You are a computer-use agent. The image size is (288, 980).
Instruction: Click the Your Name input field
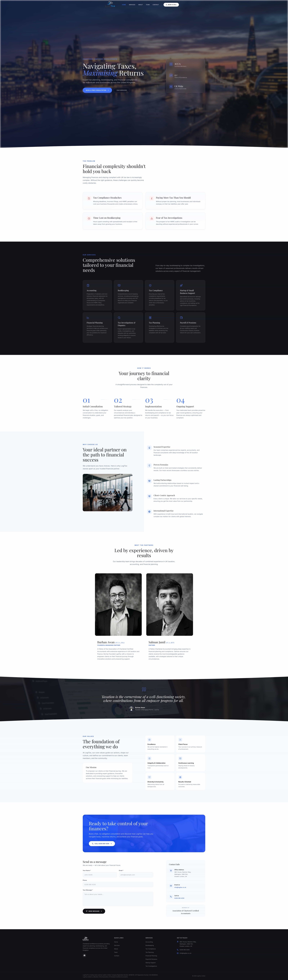point(100,875)
